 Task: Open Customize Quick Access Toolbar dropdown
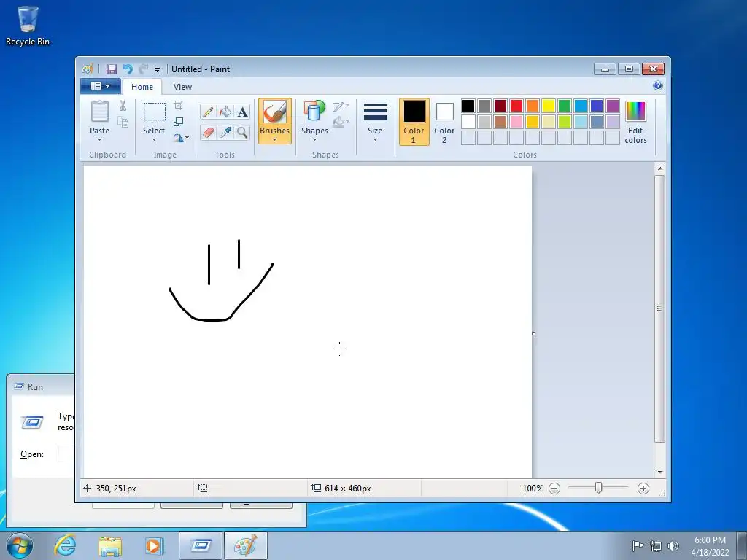[x=158, y=70]
